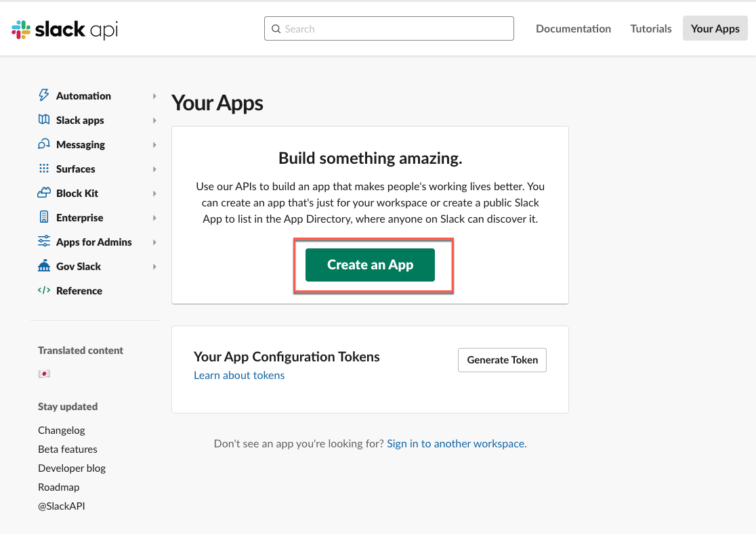Click the Messaging chat bubble icon
Image resolution: width=756 pixels, height=534 pixels.
[x=44, y=144]
